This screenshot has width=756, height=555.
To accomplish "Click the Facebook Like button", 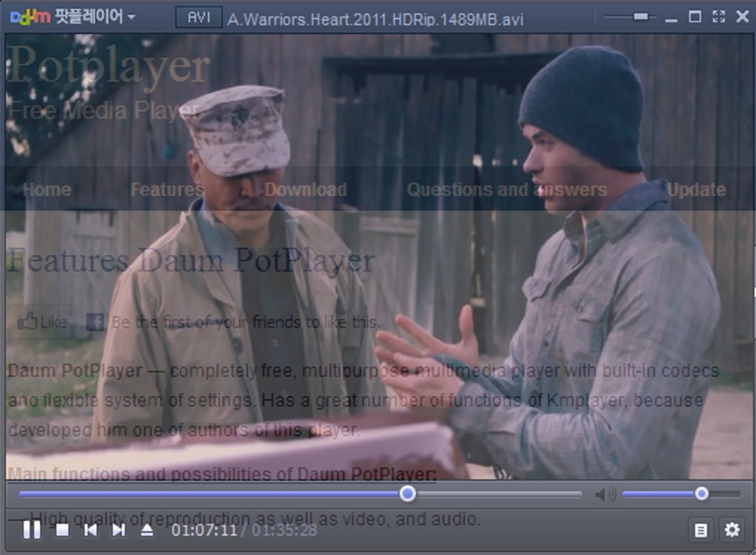I will (42, 322).
